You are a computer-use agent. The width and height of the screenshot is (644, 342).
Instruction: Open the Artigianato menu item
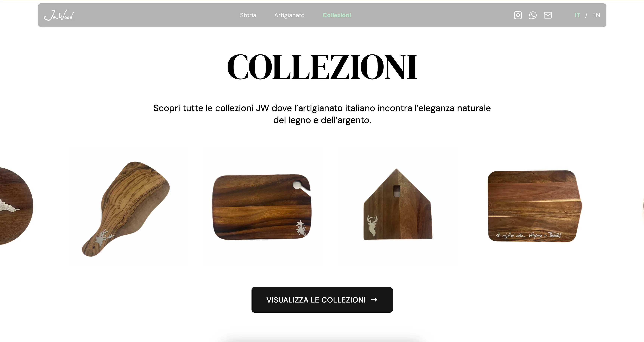(x=289, y=15)
